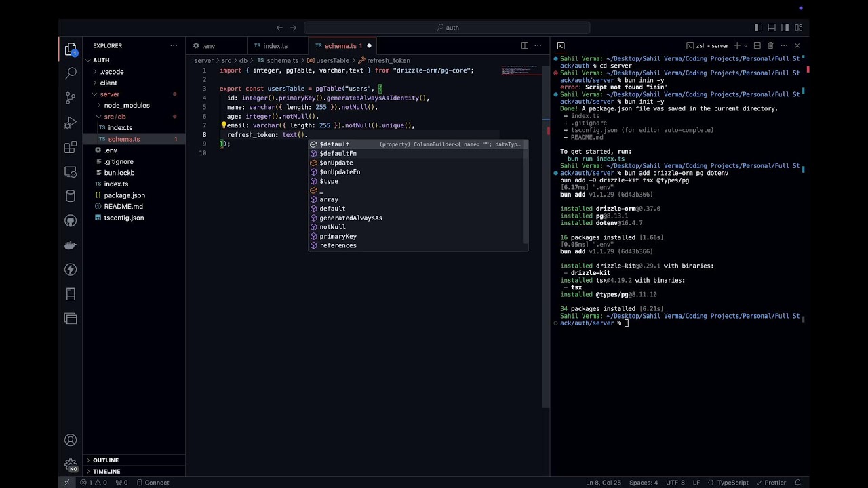Click the lightbulb code action icon

tap(223, 125)
